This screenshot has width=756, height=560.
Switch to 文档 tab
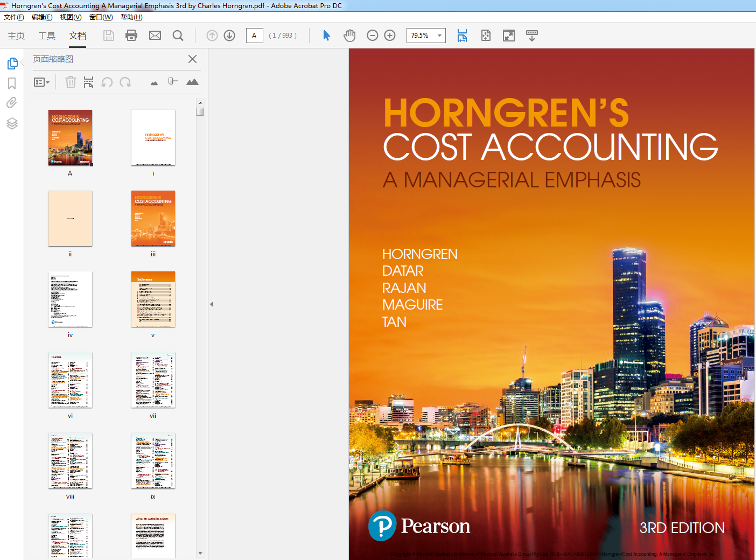(78, 36)
